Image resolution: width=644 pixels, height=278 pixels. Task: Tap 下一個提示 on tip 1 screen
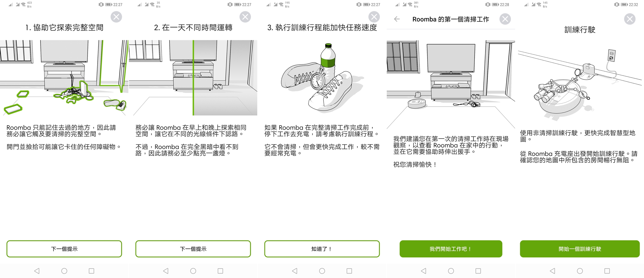[64, 249]
